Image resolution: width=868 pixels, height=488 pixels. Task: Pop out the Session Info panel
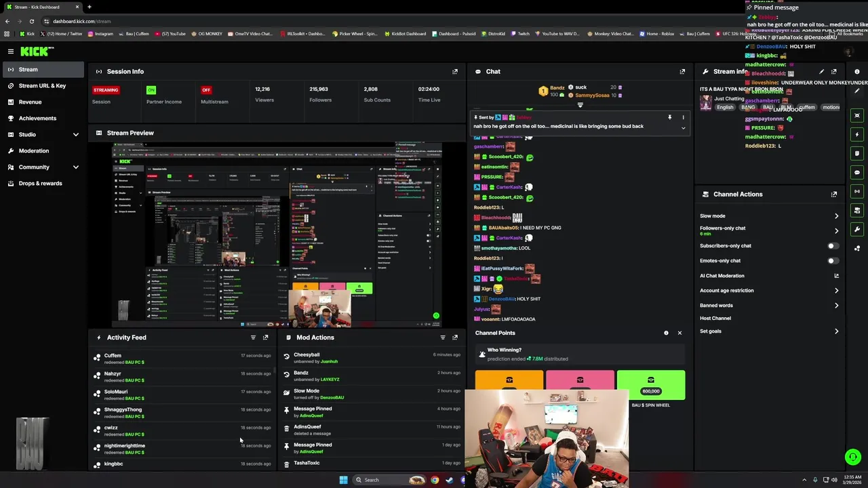point(455,71)
